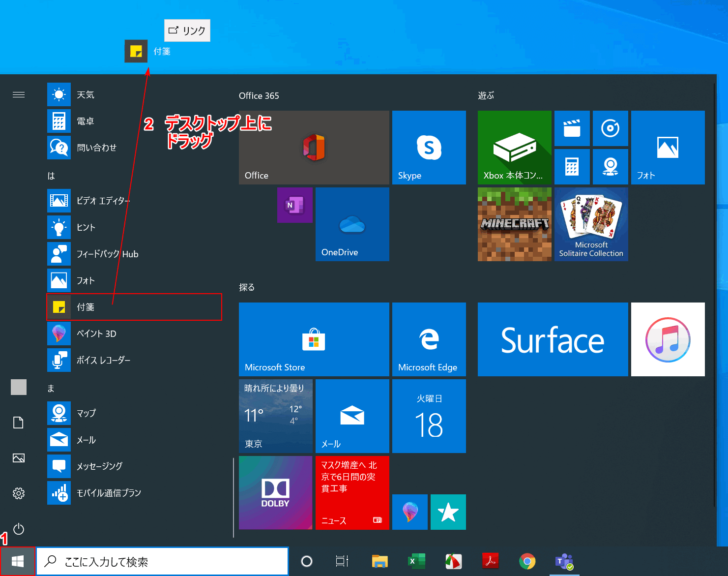Launch ペイント 3D from app list
Screen dimensions: 728x576
click(134, 333)
